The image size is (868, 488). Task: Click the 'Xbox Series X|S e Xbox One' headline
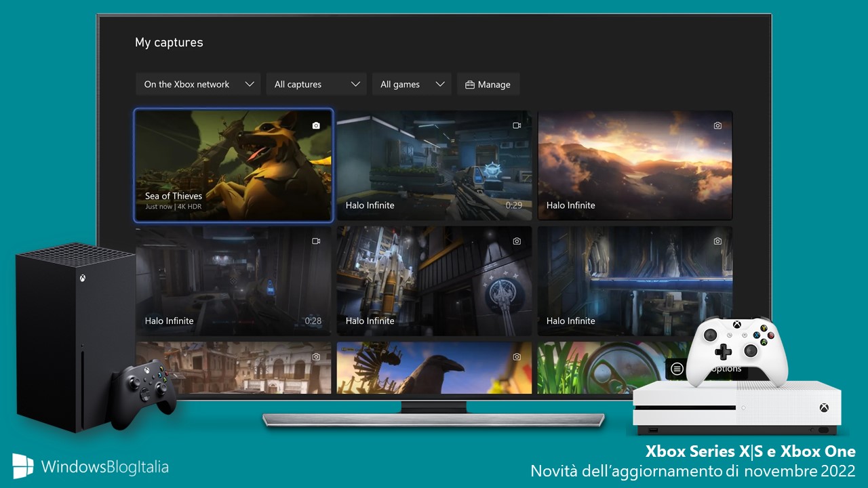[x=751, y=451]
